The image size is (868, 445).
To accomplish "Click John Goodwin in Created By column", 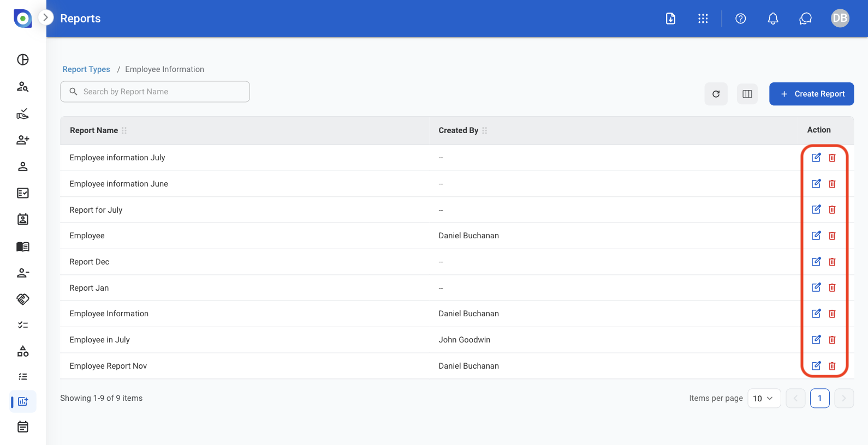I will click(465, 340).
